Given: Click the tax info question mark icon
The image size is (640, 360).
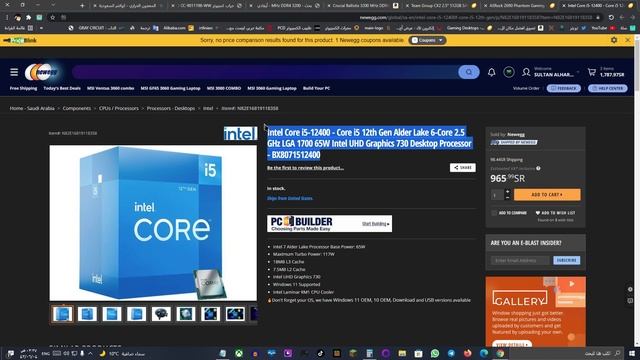Looking at the screenshot, I should coord(538,168).
